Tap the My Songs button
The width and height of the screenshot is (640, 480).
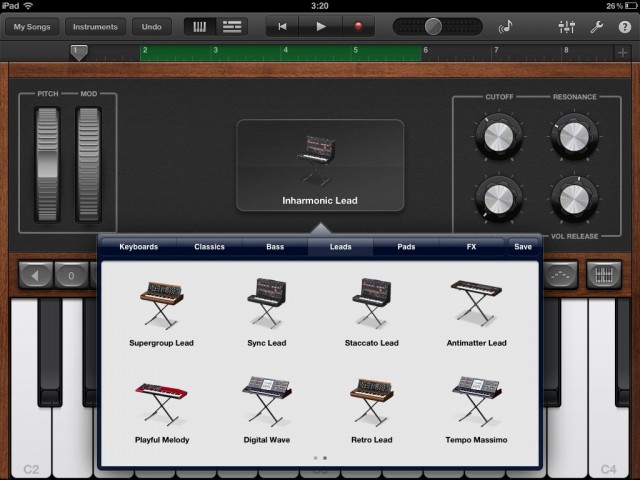31,27
